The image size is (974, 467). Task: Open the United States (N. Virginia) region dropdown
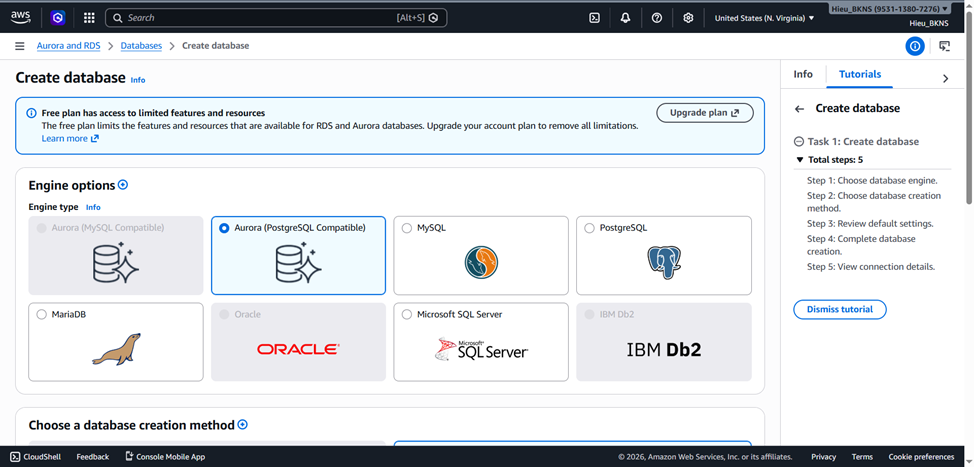pyautogui.click(x=764, y=18)
